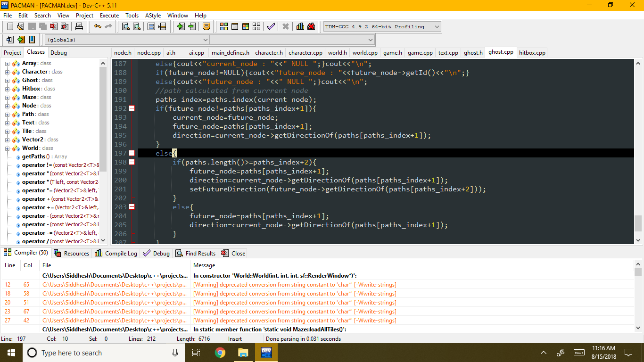Click the Undo arrow icon
644x362 pixels.
pos(98,26)
